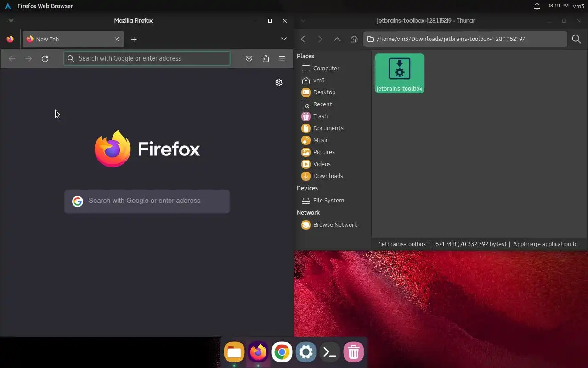Open vm3 user menu in top panel
The image size is (588, 368).
tap(579, 6)
